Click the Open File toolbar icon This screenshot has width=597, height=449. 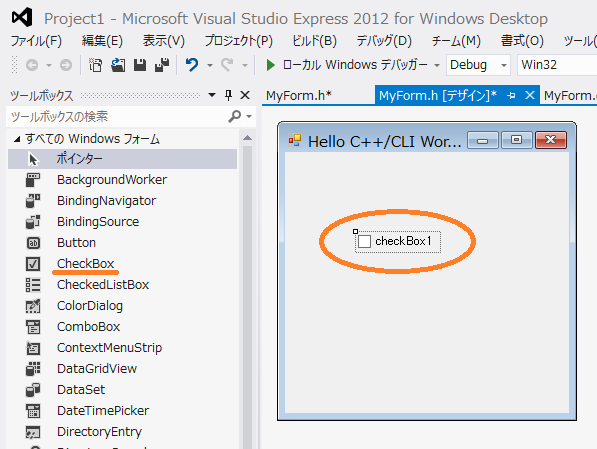coord(118,65)
